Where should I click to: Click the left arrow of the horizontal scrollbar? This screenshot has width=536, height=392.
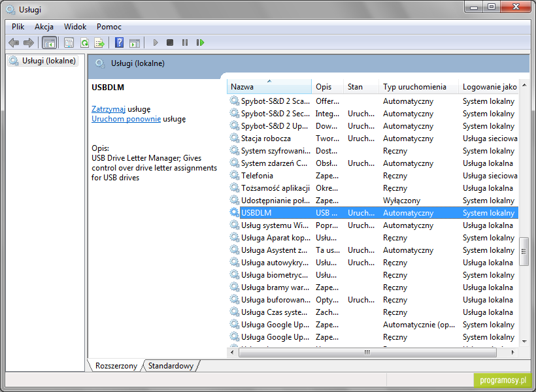coord(233,352)
